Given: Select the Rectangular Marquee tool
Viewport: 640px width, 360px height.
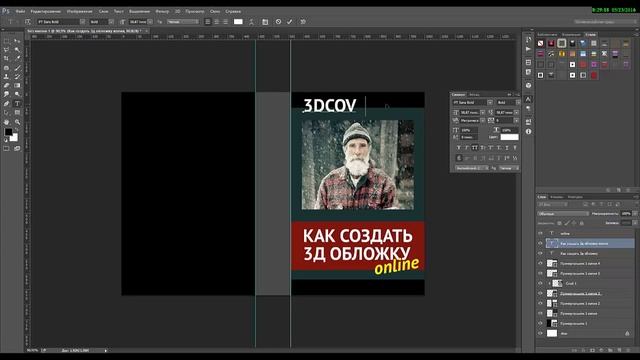Looking at the screenshot, I should (x=7, y=41).
